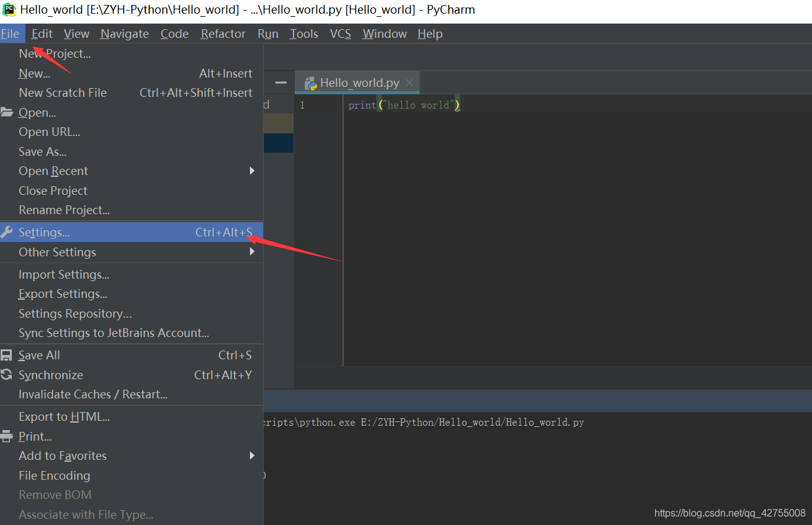Choose File Encoding menu item

pos(132,475)
